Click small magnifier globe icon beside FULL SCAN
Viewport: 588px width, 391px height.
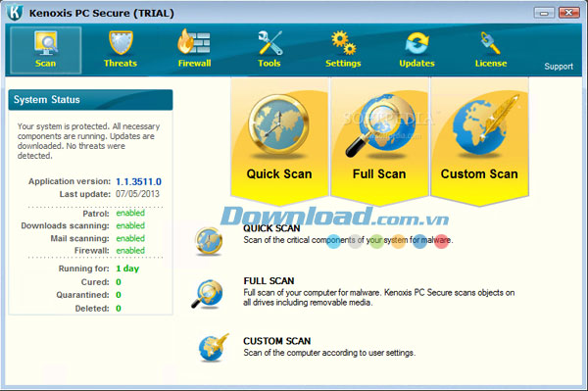(x=207, y=294)
